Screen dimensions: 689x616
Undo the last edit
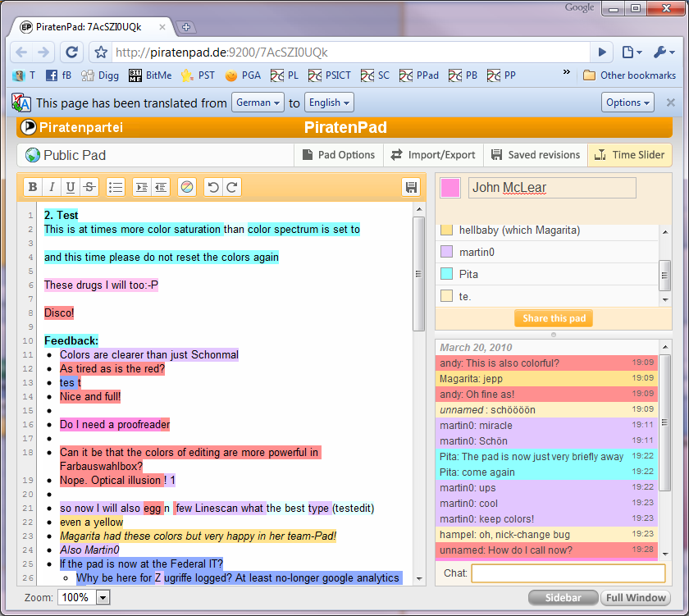click(213, 187)
